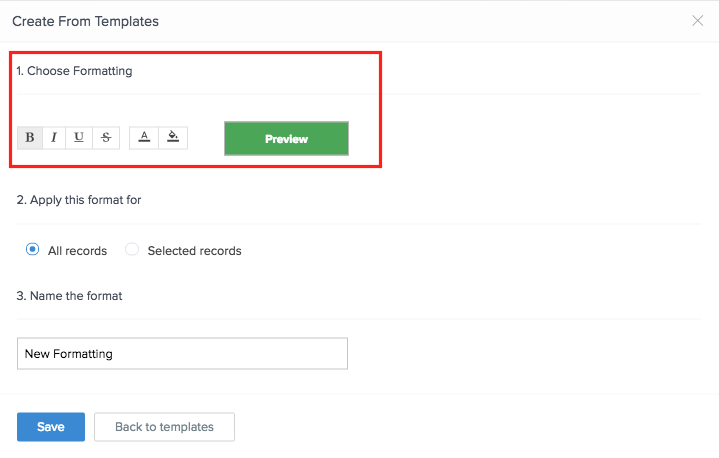719x458 pixels.
Task: Click the green Preview button
Action: (x=286, y=139)
